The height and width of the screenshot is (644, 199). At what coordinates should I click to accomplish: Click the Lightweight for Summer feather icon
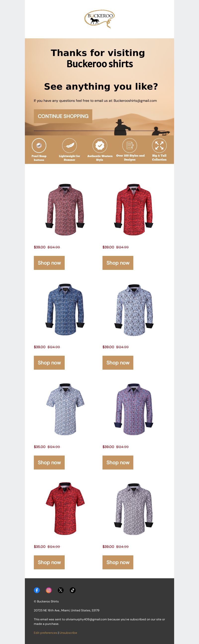[69, 145]
